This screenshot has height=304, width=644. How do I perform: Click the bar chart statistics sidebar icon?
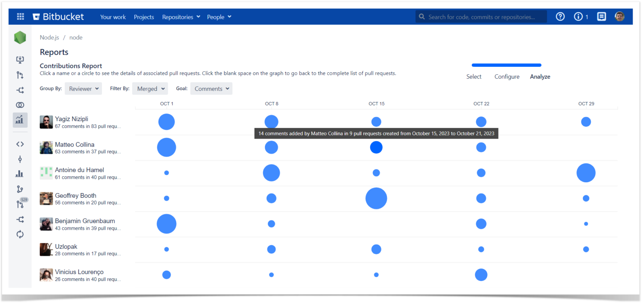pyautogui.click(x=20, y=173)
